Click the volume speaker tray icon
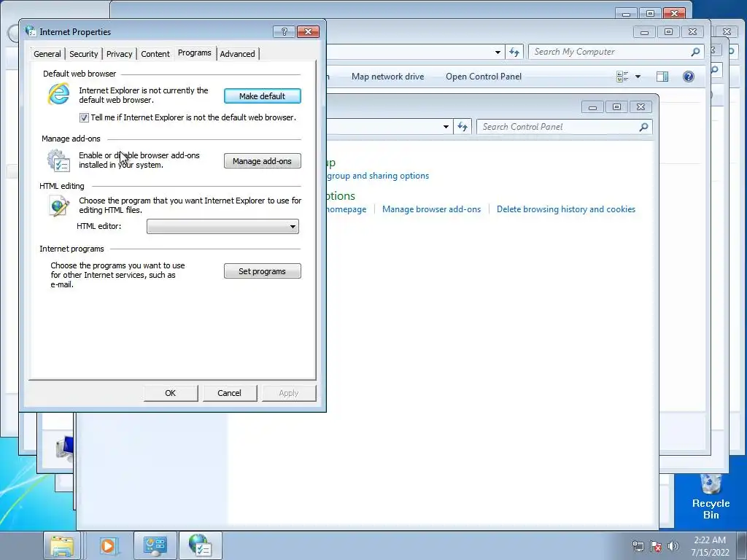Screen dimensions: 747x560 (673, 546)
